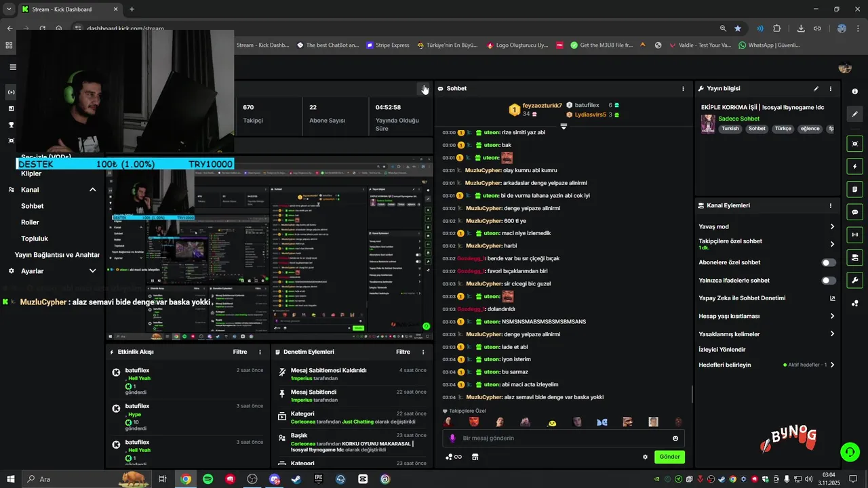The height and width of the screenshot is (488, 868).
Task: Edit stream info with pencil icon in Yayın bilgisi
Action: pyautogui.click(x=816, y=89)
